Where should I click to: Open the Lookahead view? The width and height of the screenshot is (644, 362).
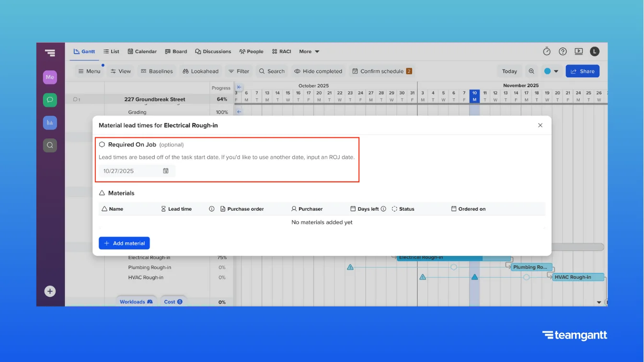point(200,71)
